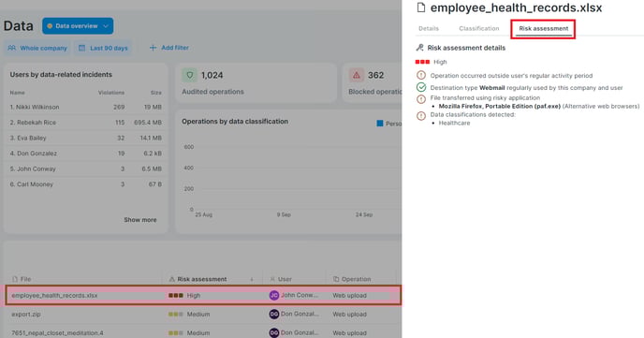The image size is (644, 338).
Task: Click the Add filter button
Action: 169,48
